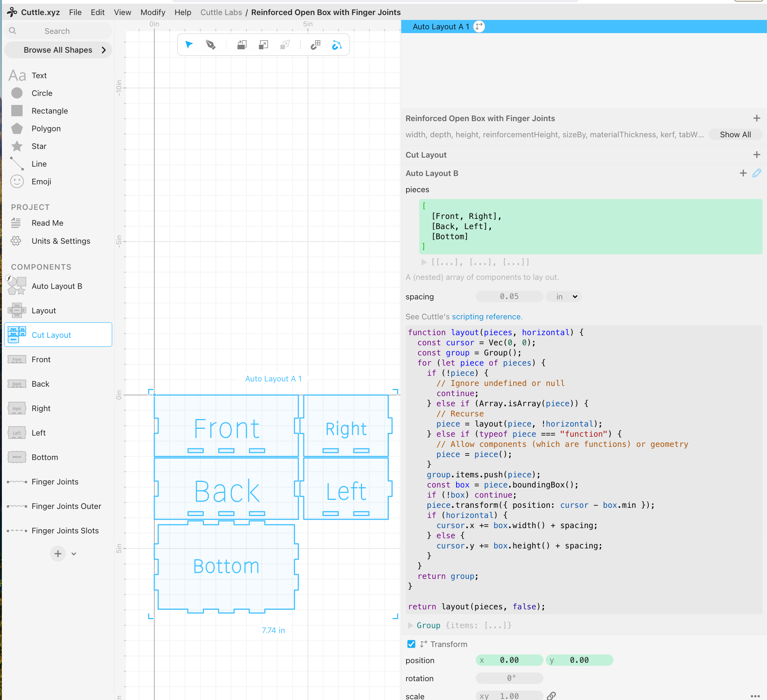Edit the scale xy value
This screenshot has height=700, width=767.
tap(509, 696)
